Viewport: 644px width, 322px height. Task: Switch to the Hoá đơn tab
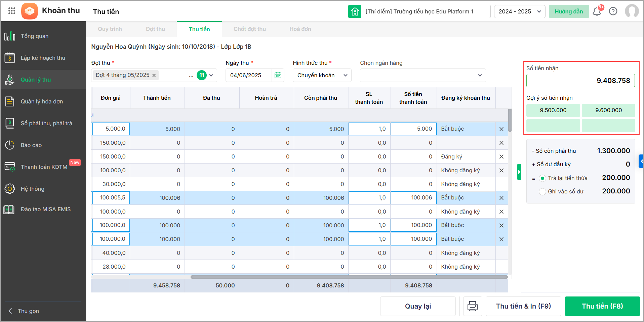(300, 29)
